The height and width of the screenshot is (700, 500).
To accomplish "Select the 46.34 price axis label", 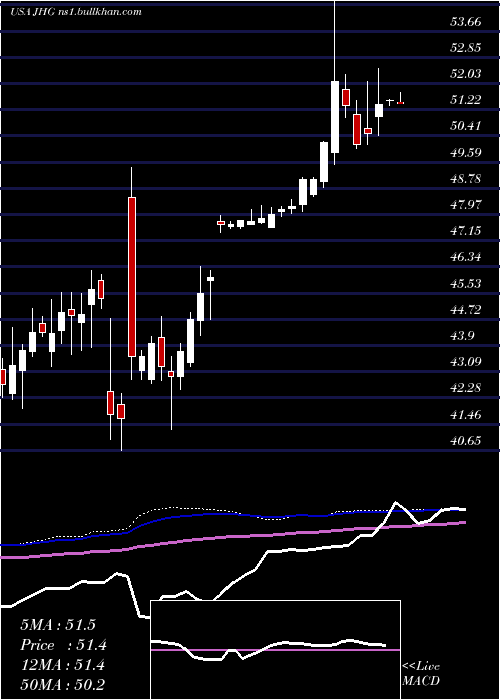I will (466, 257).
